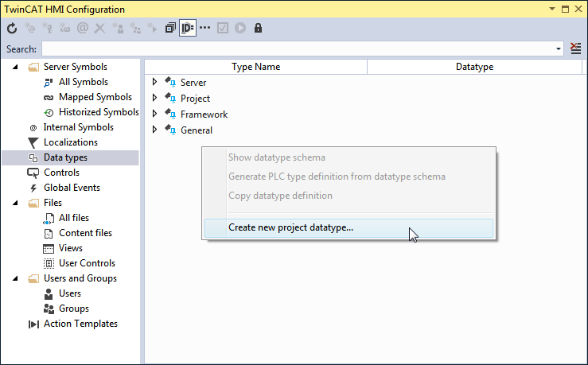Click the checkmark toolbar icon
The width and height of the screenshot is (588, 365).
223,28
